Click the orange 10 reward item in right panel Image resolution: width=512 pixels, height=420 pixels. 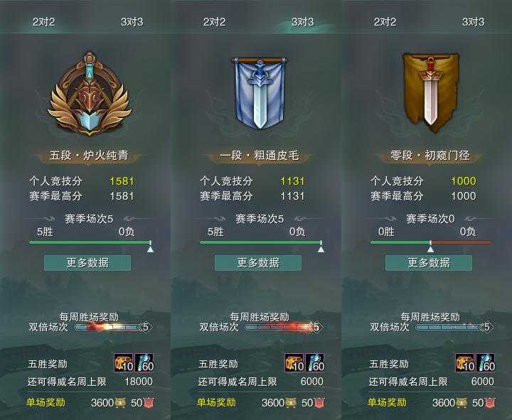(465, 362)
